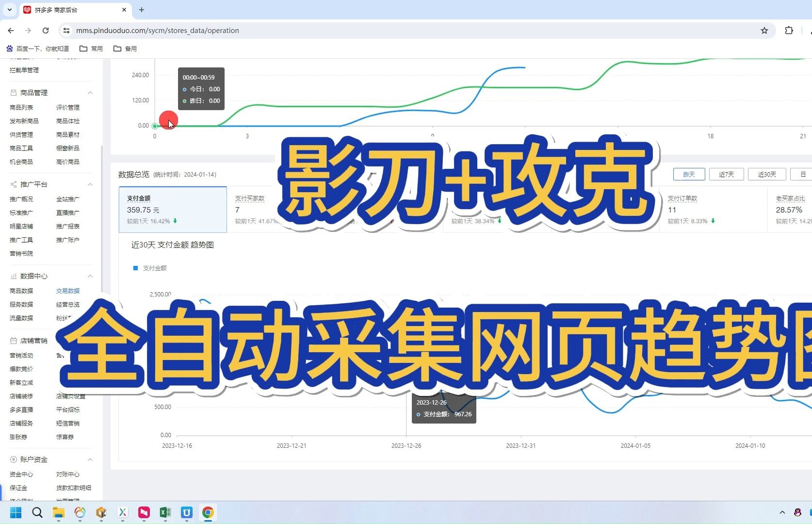Viewport: 812px width, 524px height.
Task: Collapse the 商品管理 sidebar section
Action: point(90,93)
